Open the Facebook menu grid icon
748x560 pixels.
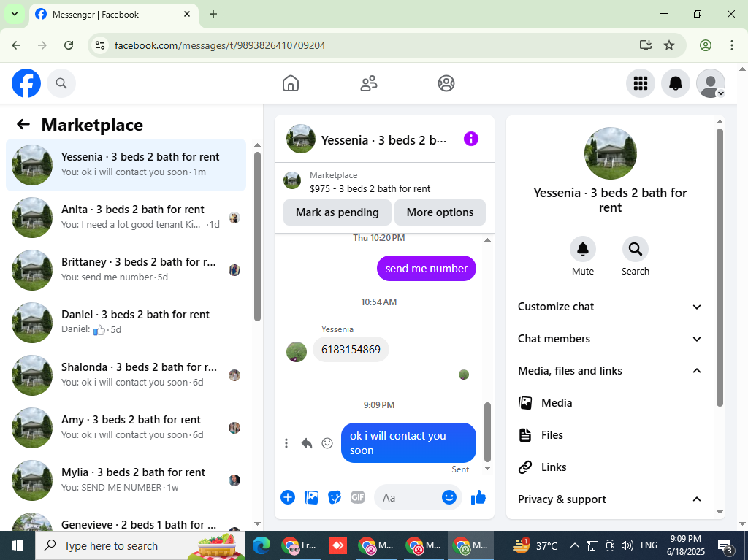point(640,83)
